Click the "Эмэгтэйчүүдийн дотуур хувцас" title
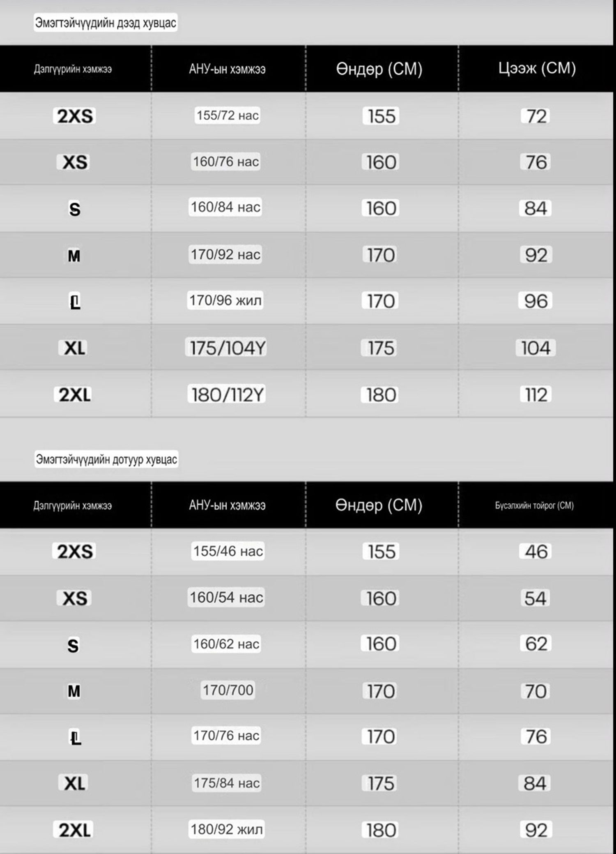616x854 pixels. pyautogui.click(x=106, y=459)
